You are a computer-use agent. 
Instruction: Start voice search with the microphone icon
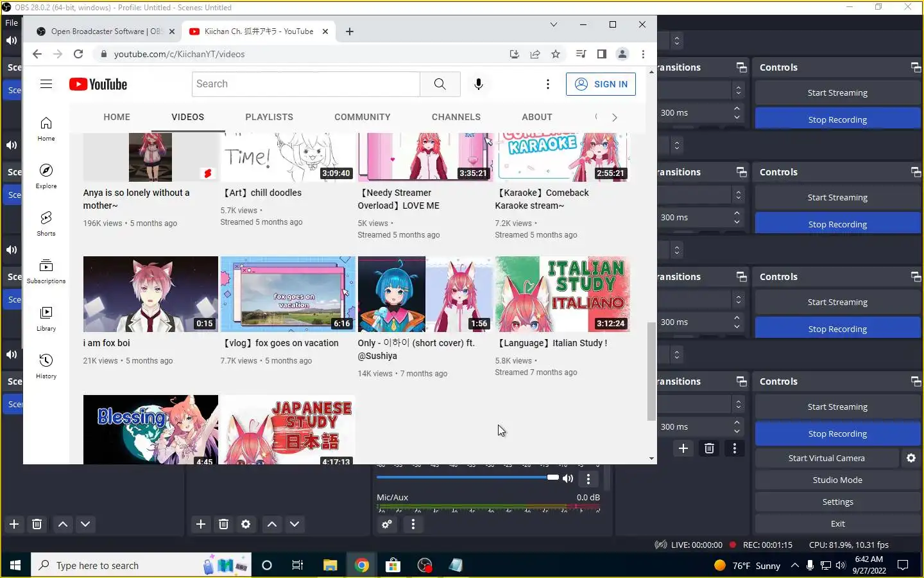click(478, 84)
